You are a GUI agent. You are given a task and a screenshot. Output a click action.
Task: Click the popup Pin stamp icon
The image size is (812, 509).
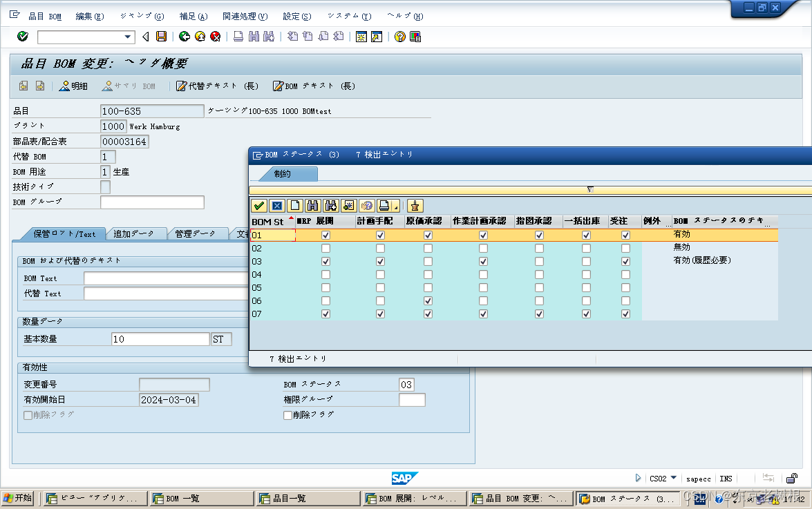[x=415, y=206]
